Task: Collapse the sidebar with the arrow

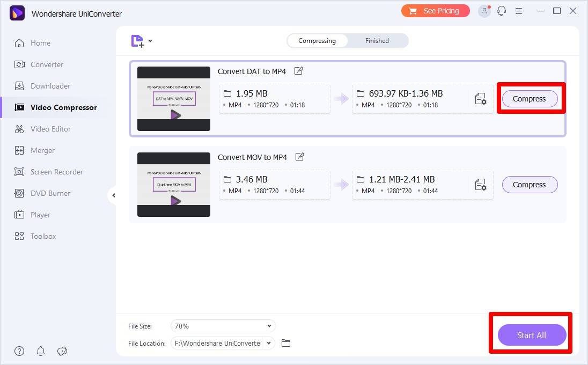Action: coord(113,195)
